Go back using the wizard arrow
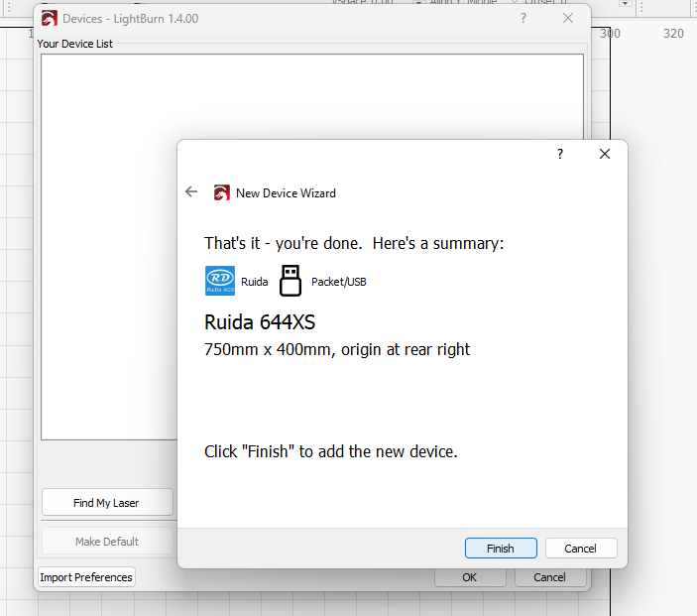Viewport: 697px width, 616px height. click(x=191, y=191)
